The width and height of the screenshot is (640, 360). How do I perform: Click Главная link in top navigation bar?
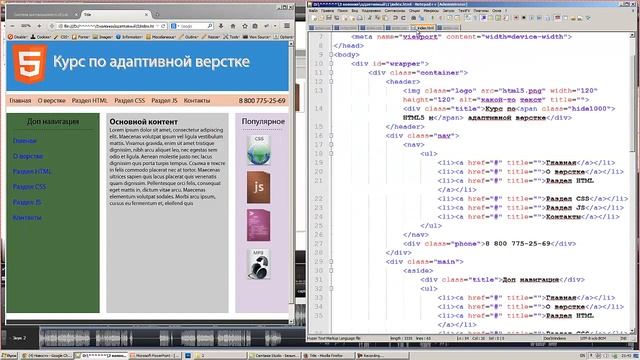[20, 100]
